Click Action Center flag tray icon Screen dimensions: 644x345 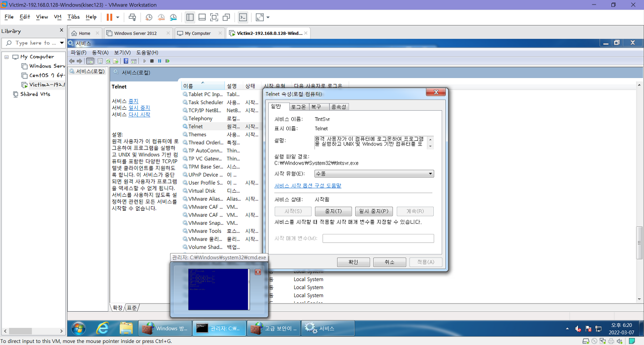[x=588, y=328]
